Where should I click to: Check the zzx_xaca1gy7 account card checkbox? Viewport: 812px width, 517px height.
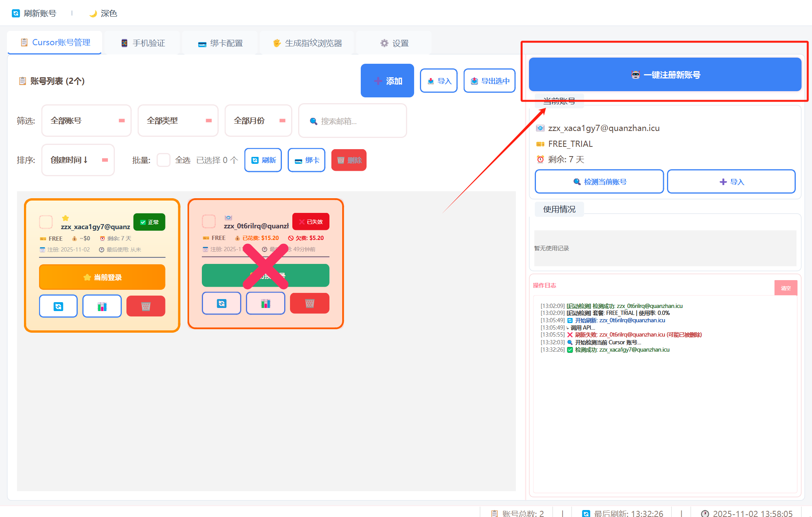(46, 222)
